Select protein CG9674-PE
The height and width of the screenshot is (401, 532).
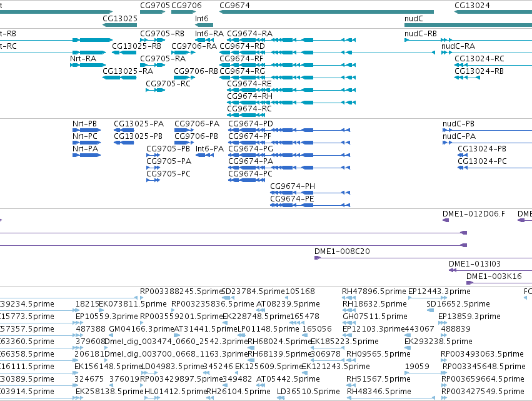coord(292,200)
